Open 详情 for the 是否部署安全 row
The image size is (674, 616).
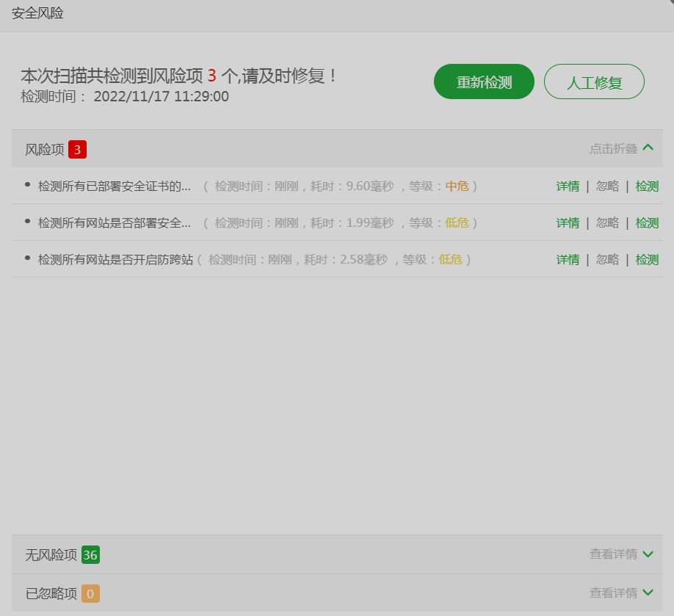[568, 222]
